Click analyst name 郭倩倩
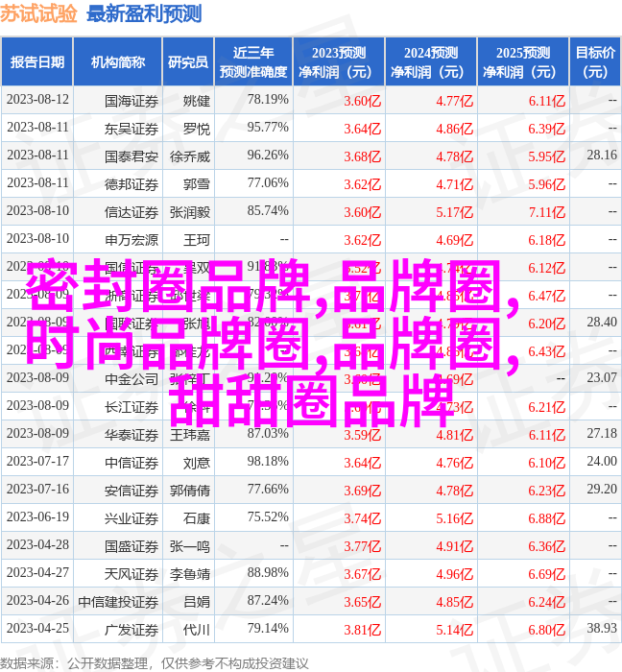Image resolution: width=622 pixels, height=672 pixels. 190,491
